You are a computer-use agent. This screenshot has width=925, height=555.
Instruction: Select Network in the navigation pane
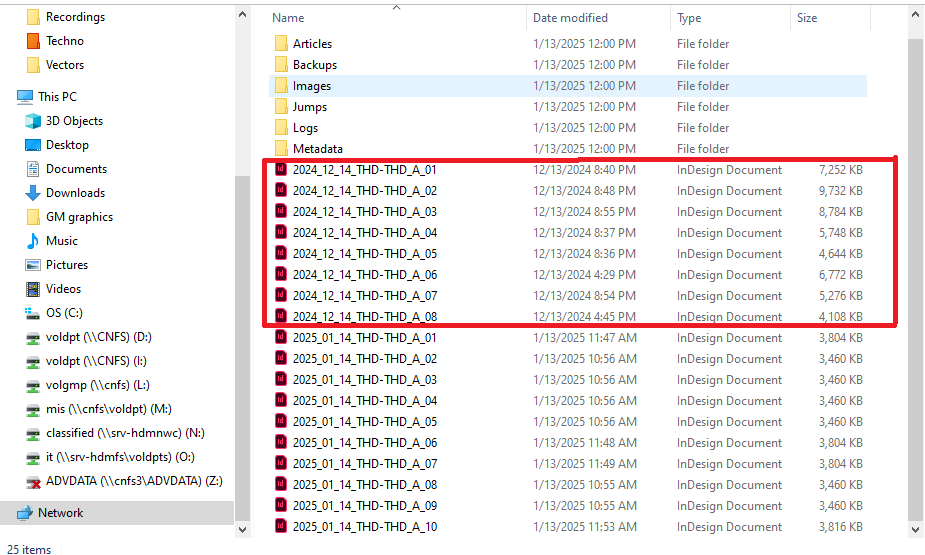(60, 513)
